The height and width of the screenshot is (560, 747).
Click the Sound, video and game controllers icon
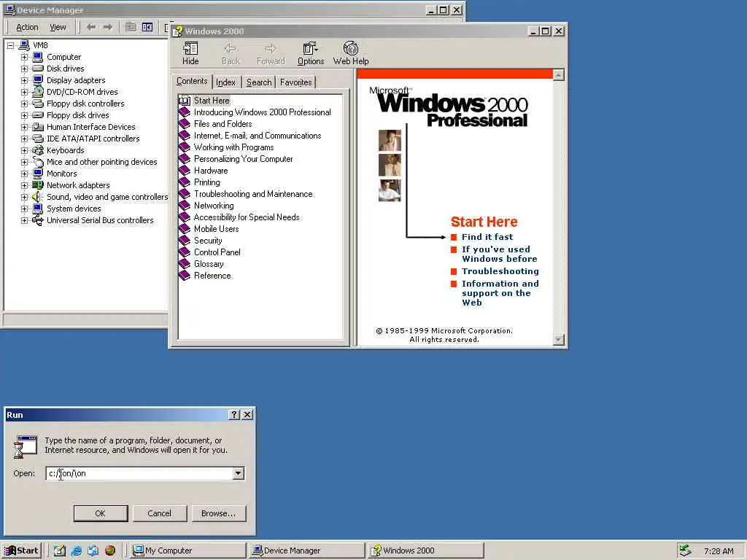pyautogui.click(x=38, y=197)
